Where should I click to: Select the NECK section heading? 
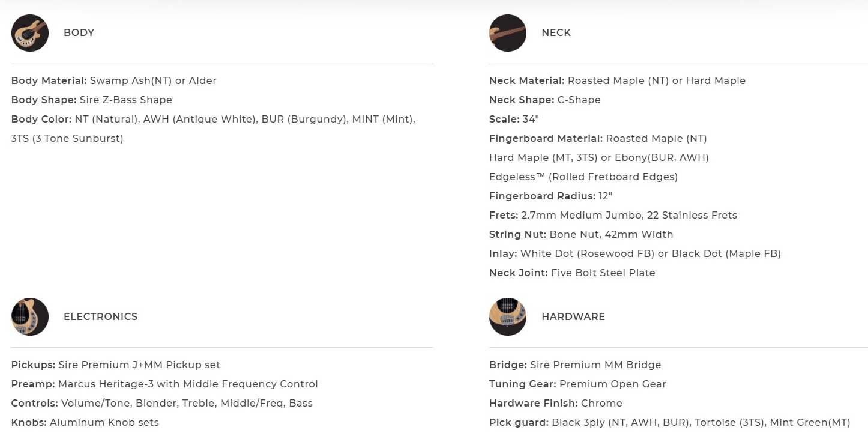pos(556,33)
